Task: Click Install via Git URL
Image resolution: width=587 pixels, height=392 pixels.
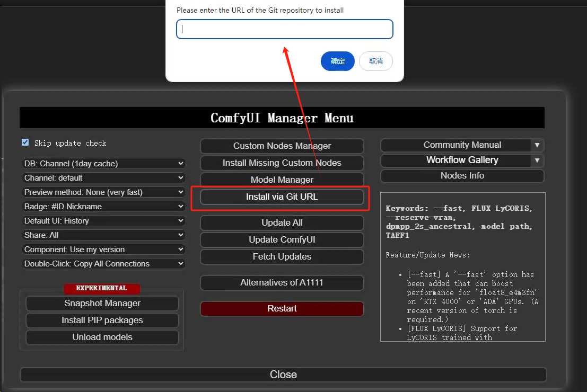Action: (282, 197)
